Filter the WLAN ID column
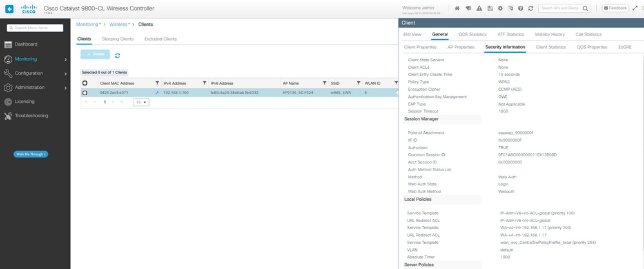This screenshot has height=269, width=644. coord(396,83)
